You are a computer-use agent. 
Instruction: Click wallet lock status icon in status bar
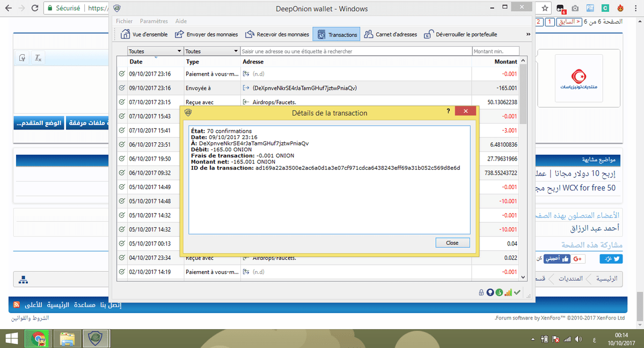[x=481, y=292]
